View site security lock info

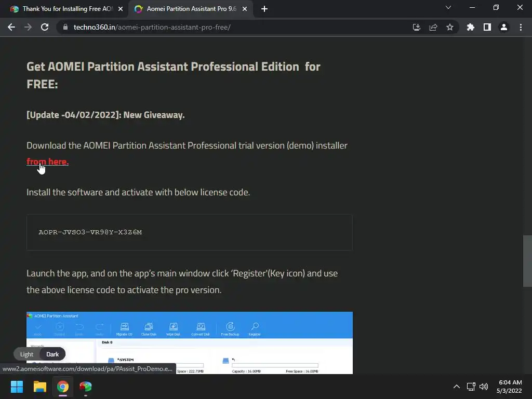click(65, 27)
